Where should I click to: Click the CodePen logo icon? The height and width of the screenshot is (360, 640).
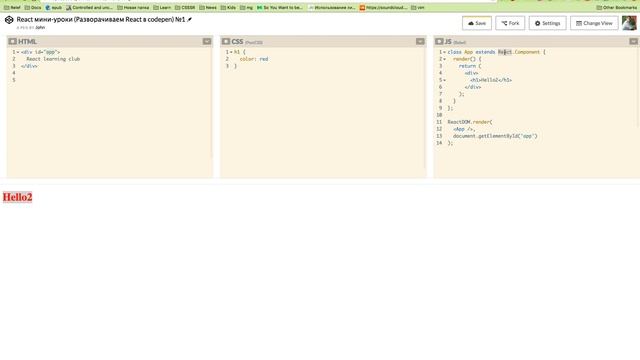click(9, 20)
